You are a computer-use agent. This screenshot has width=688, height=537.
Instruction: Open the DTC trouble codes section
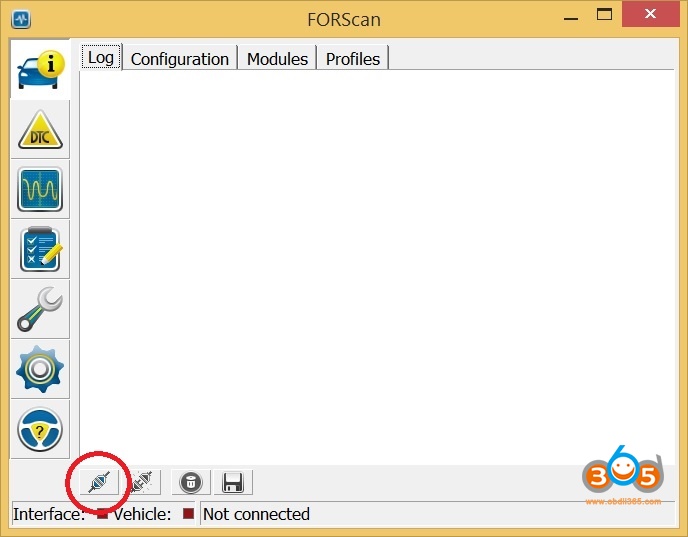tap(40, 129)
